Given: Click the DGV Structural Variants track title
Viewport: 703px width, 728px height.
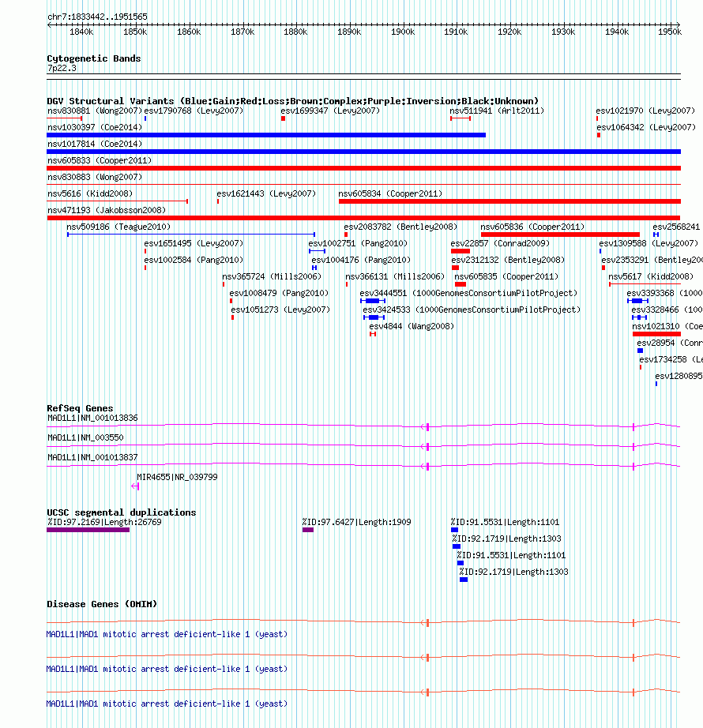Looking at the screenshot, I should (x=292, y=101).
